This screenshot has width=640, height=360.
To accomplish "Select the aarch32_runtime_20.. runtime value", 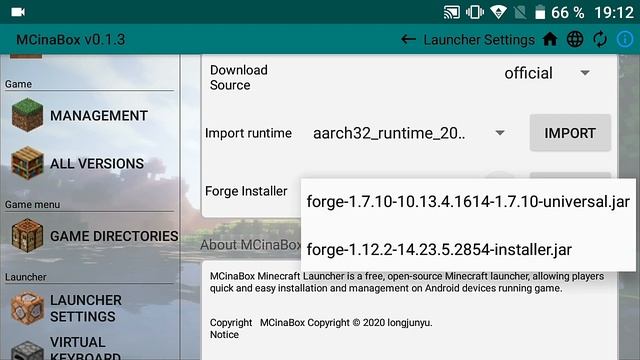I will pyautogui.click(x=389, y=133).
